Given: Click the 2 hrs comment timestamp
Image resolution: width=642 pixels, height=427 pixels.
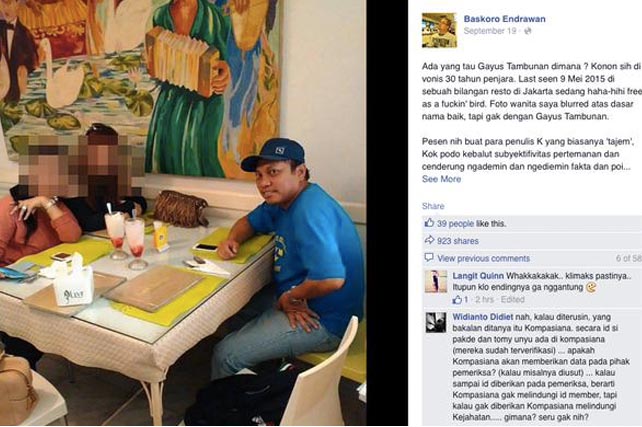Looking at the screenshot, I should click(484, 300).
